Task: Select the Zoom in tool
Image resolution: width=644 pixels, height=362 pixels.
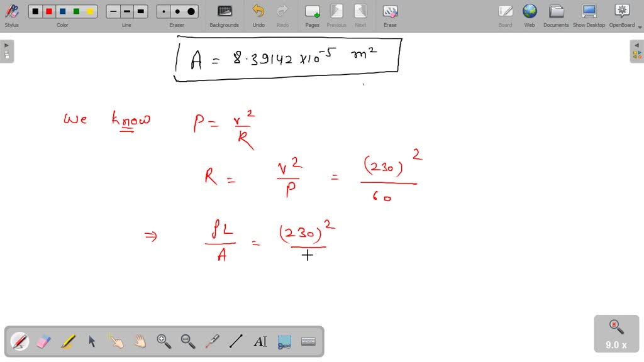Action: point(164,341)
